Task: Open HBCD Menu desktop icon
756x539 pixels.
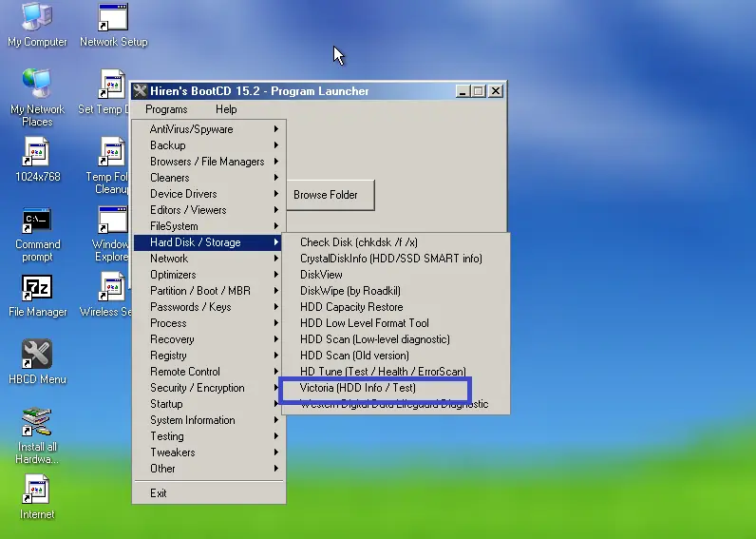Action: (x=37, y=362)
